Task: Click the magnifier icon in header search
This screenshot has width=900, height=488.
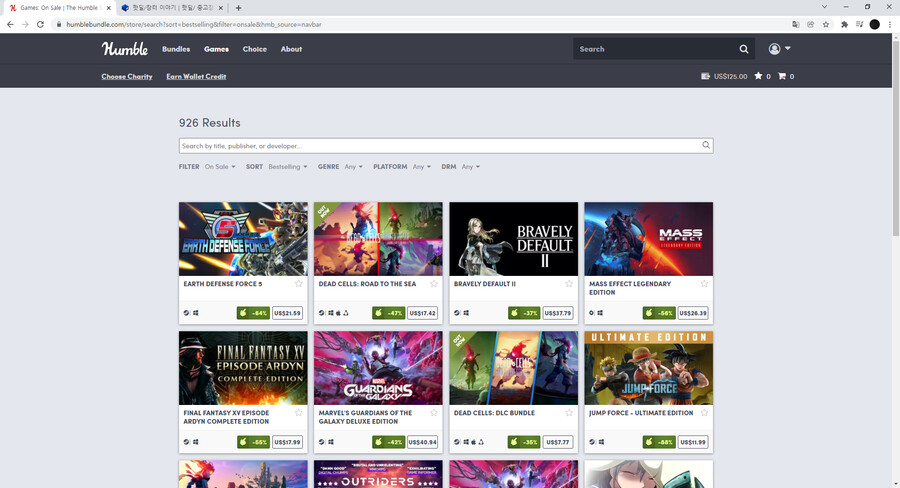Action: coord(743,49)
